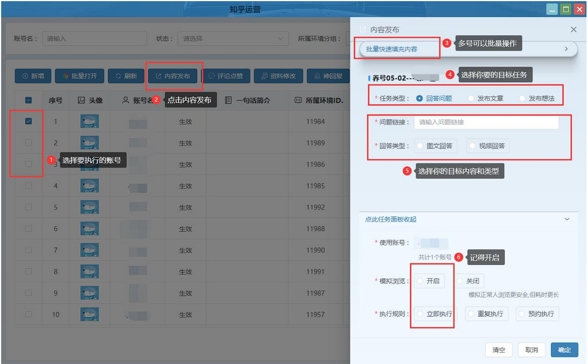
Task: Click the avatar thumbnail in row 4
Action: coord(90,186)
